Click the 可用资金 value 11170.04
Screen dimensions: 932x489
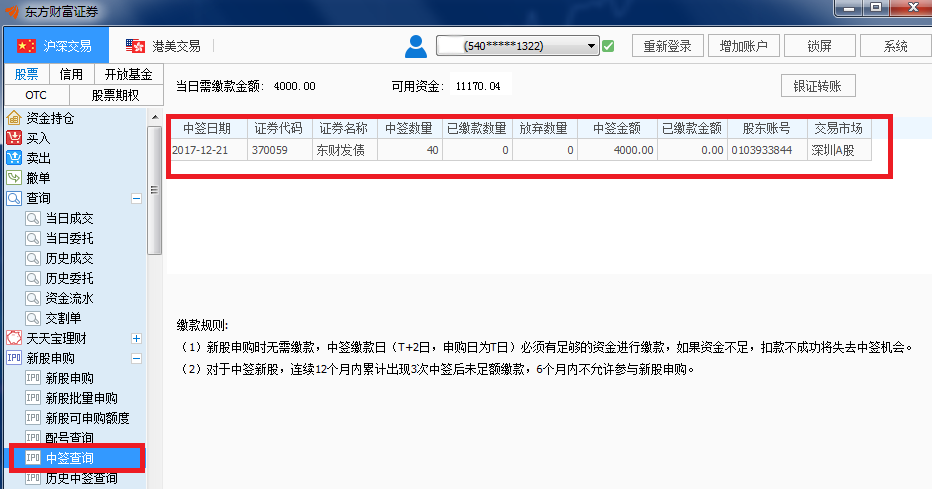(x=478, y=86)
